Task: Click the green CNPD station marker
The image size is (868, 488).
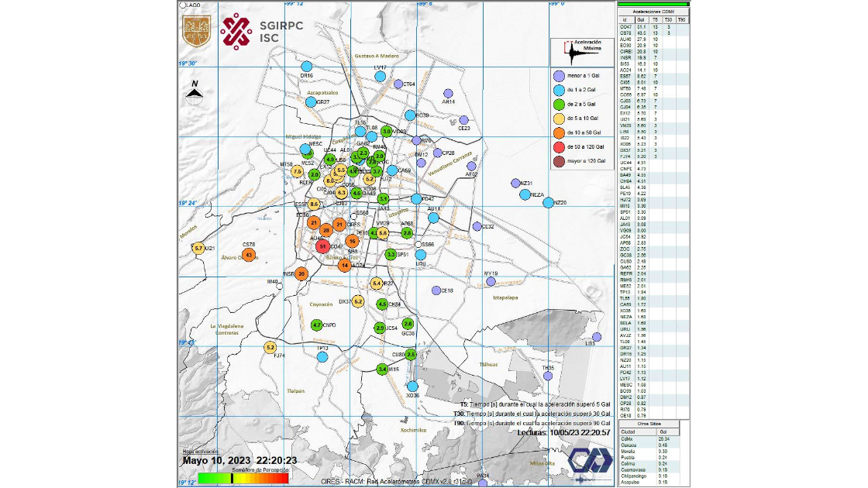Action: pos(317,325)
